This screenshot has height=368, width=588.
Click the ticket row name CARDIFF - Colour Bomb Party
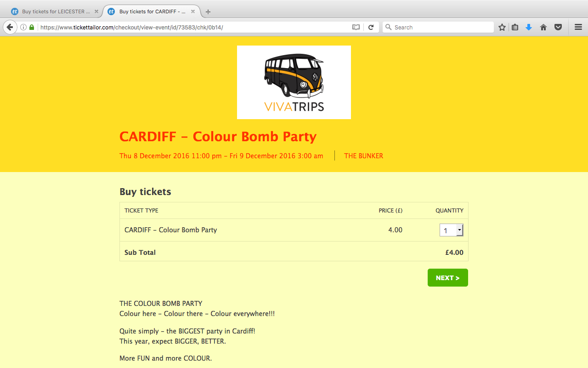(171, 230)
